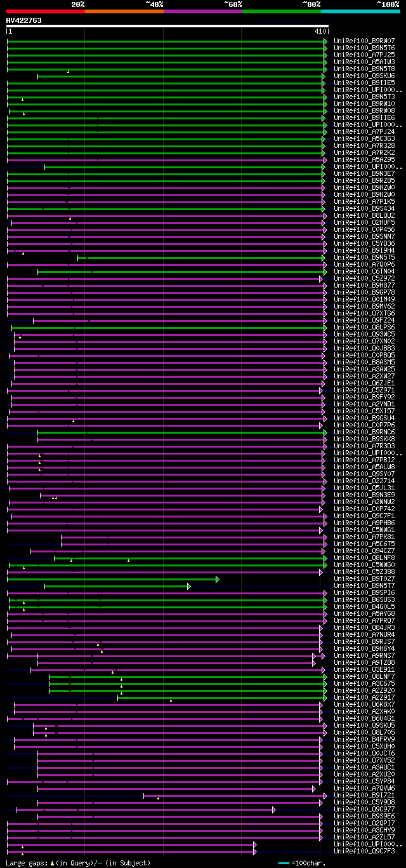Open hit UniRef100_B9HZW0
The height and width of the screenshot is (868, 406).
[364, 188]
